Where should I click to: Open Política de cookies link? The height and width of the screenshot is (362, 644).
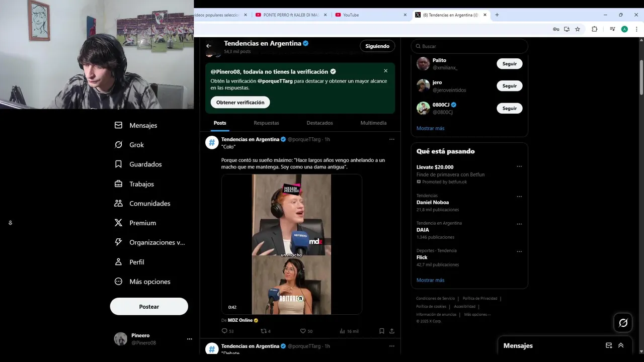click(431, 307)
